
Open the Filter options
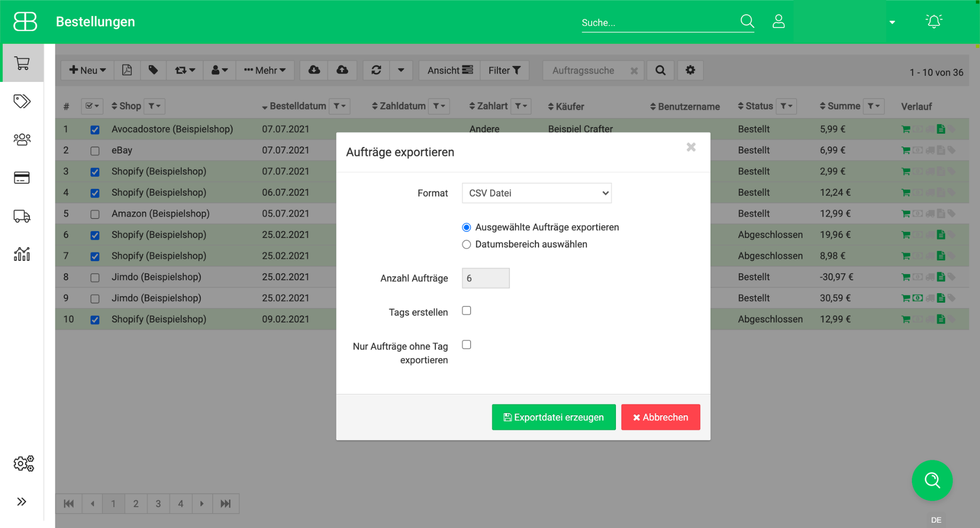click(x=504, y=70)
